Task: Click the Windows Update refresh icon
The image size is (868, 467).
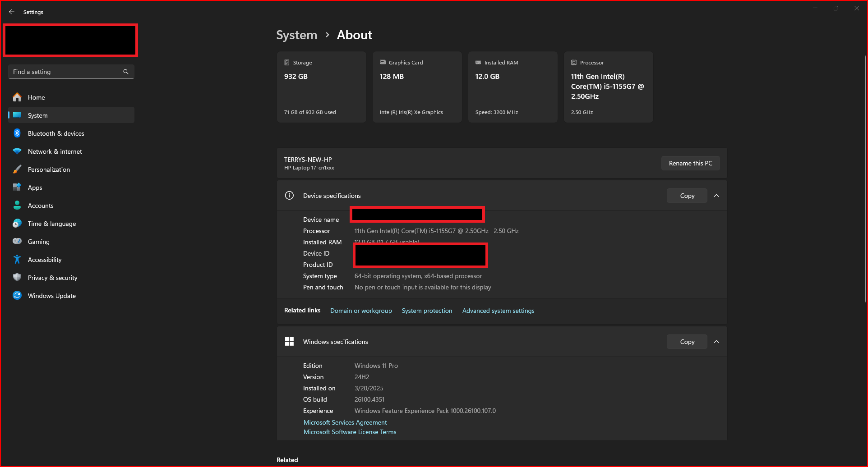Action: [17, 295]
